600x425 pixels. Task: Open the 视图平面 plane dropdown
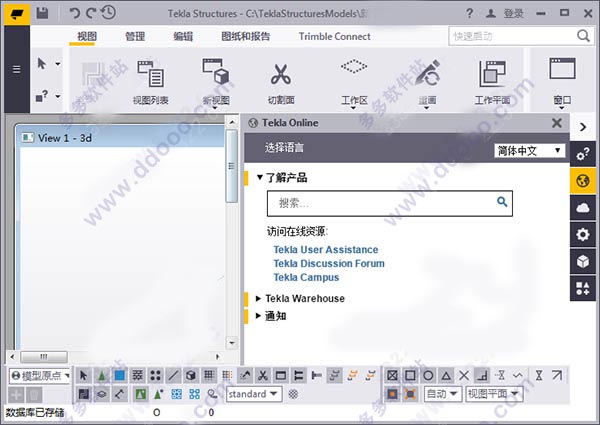pyautogui.click(x=494, y=394)
